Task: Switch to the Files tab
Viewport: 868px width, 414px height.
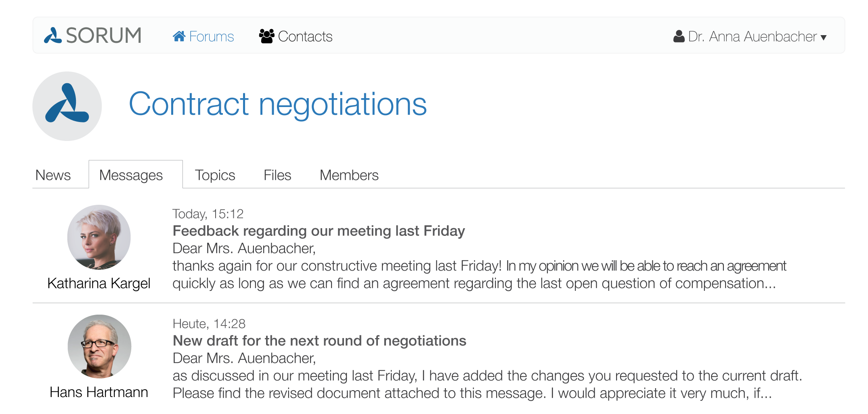Action: coord(277,175)
